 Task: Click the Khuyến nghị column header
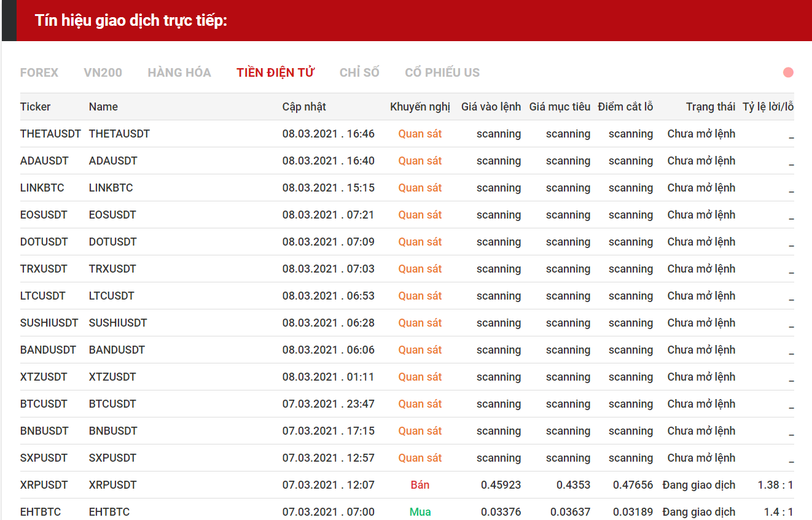point(420,107)
